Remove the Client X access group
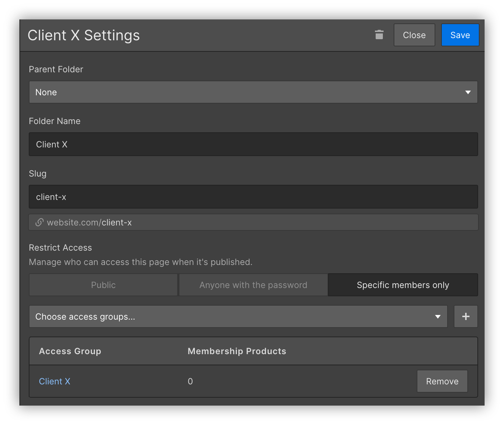The width and height of the screenshot is (504, 425). point(442,381)
